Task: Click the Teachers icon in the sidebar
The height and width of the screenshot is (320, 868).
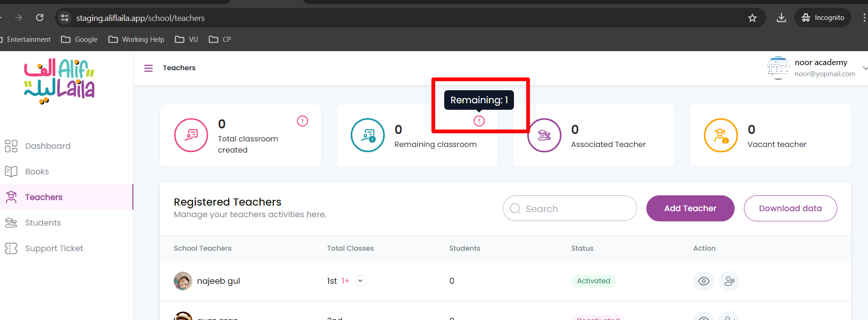Action: point(11,197)
